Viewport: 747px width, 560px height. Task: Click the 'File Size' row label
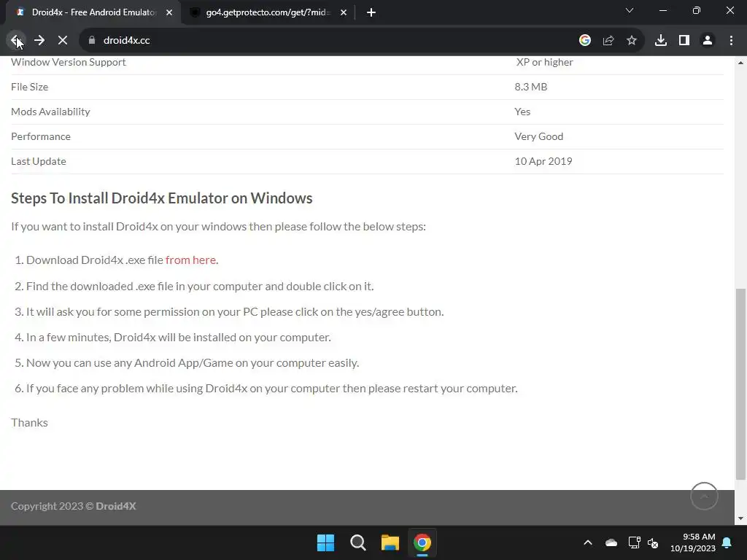pyautogui.click(x=29, y=87)
